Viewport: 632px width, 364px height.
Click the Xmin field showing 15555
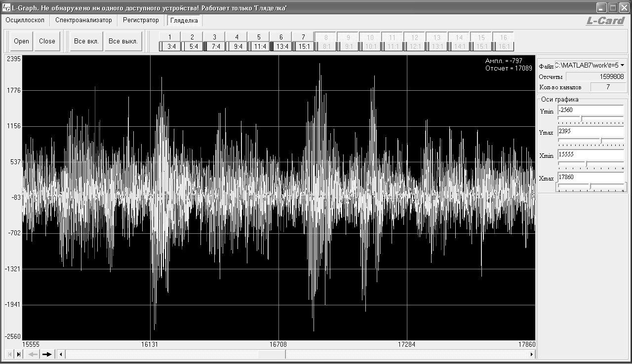click(x=591, y=154)
